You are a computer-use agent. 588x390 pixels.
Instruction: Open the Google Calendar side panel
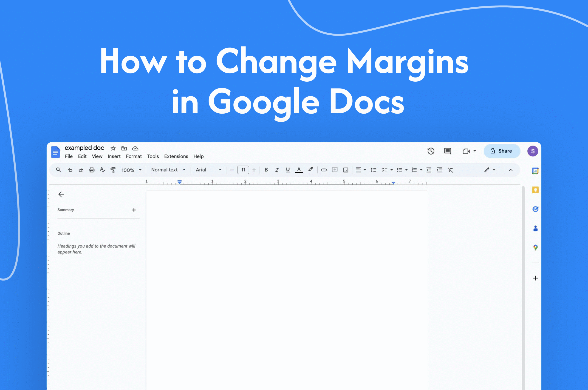coord(535,171)
